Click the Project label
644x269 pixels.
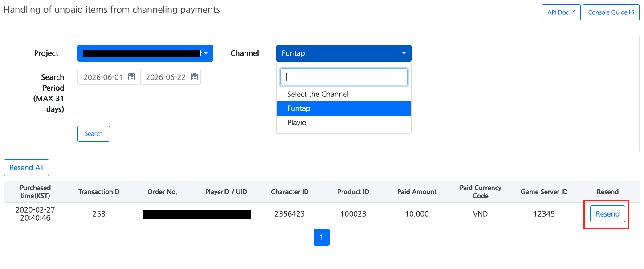[x=46, y=53]
